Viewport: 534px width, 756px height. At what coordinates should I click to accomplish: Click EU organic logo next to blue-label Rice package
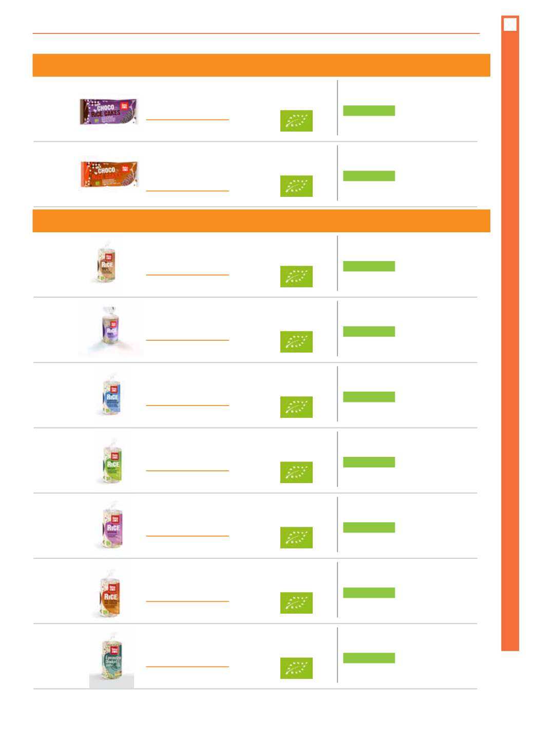click(x=296, y=407)
